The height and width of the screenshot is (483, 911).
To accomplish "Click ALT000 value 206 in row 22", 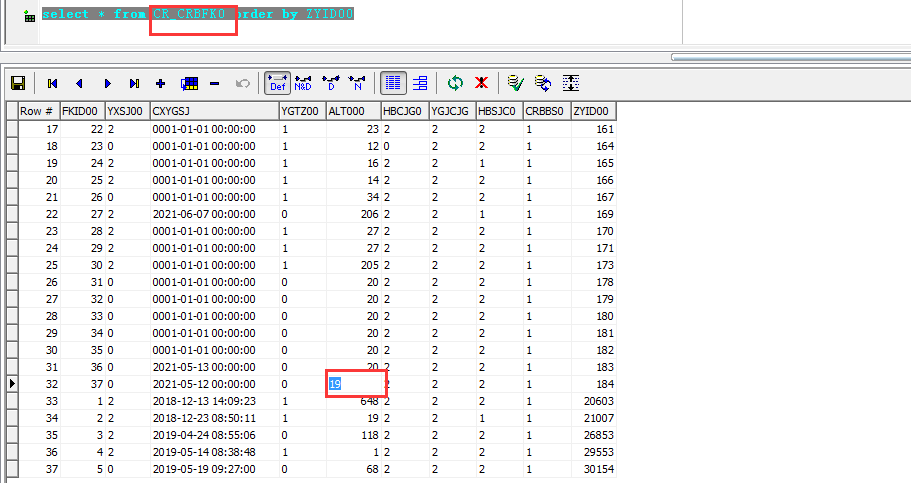I will [x=353, y=214].
